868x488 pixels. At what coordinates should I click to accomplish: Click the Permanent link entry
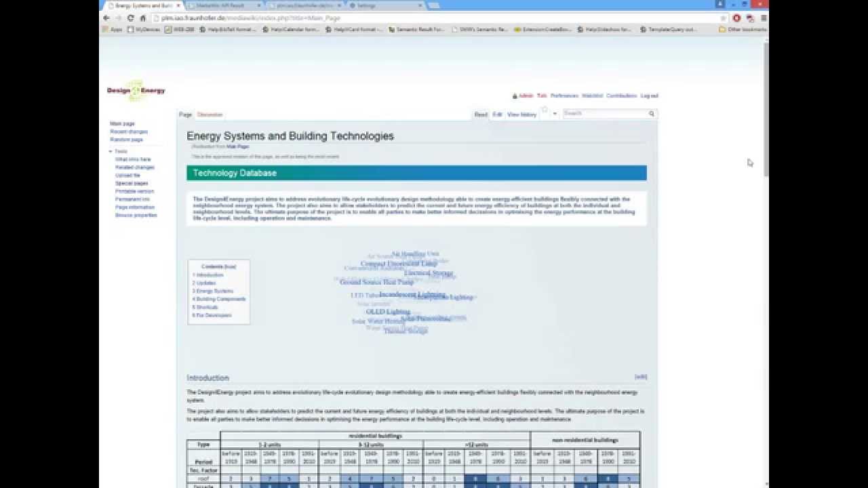coord(132,199)
